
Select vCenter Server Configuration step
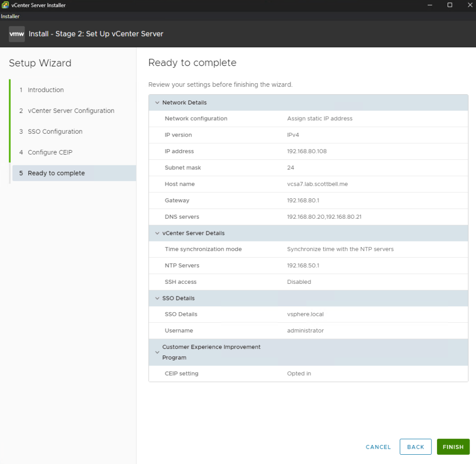click(71, 111)
